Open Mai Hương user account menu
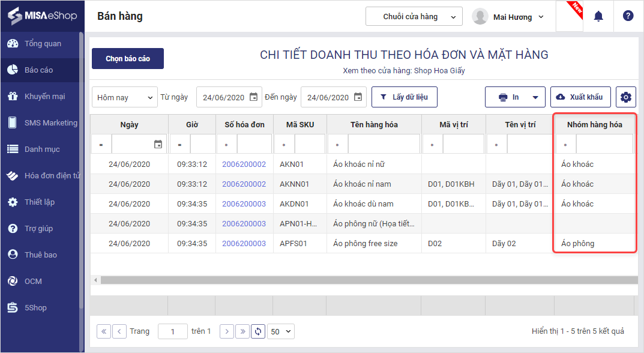The height and width of the screenshot is (353, 644). [x=509, y=17]
